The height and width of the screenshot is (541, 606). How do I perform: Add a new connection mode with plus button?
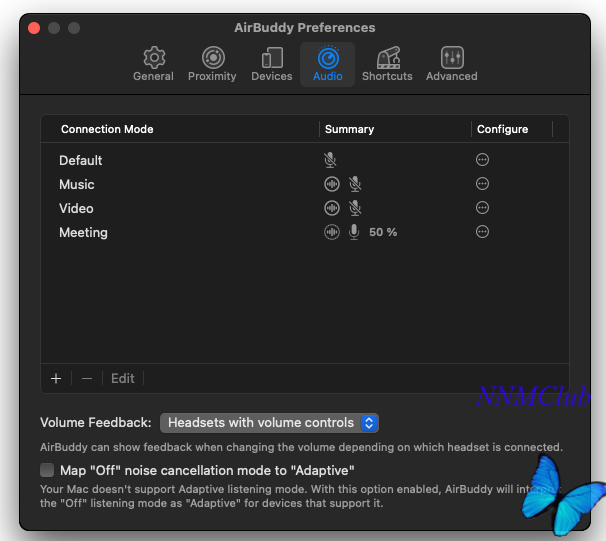[x=56, y=378]
